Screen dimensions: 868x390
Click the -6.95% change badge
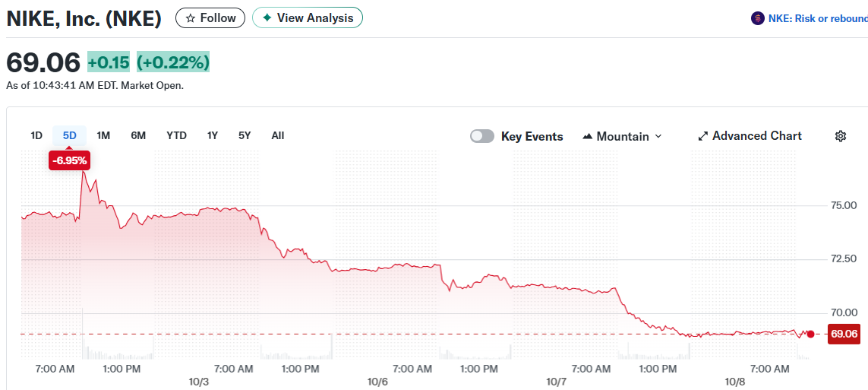click(x=70, y=160)
